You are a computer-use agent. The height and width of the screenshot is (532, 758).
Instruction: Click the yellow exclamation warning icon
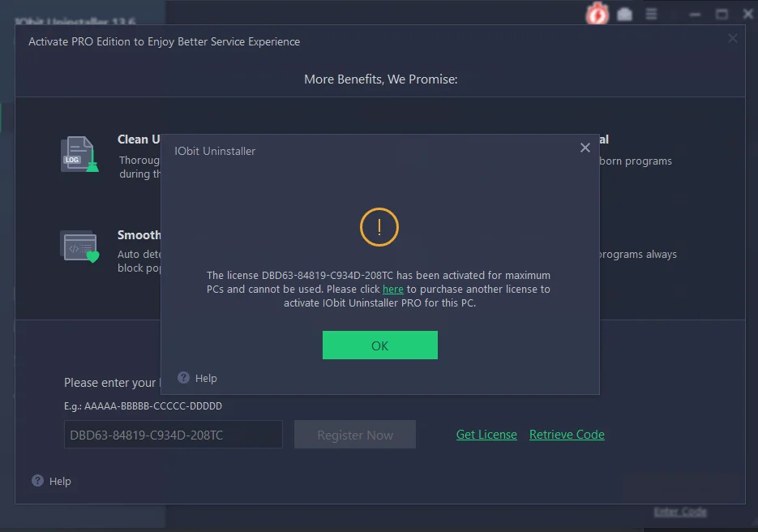[379, 227]
